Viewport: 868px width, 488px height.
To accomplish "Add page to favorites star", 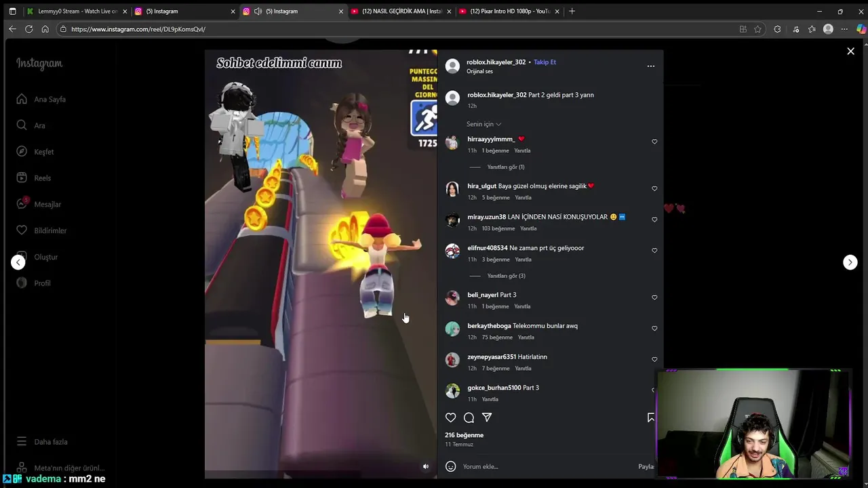I will coord(757,29).
